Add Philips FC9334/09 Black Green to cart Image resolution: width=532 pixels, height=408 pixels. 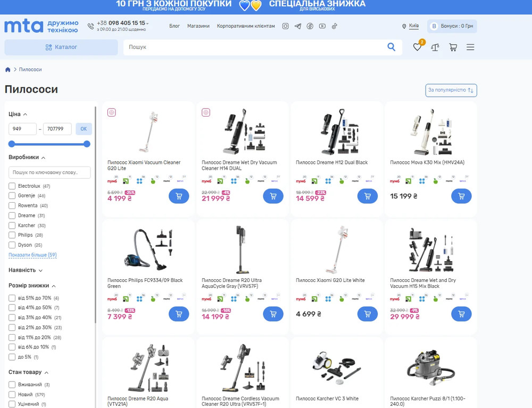click(179, 314)
